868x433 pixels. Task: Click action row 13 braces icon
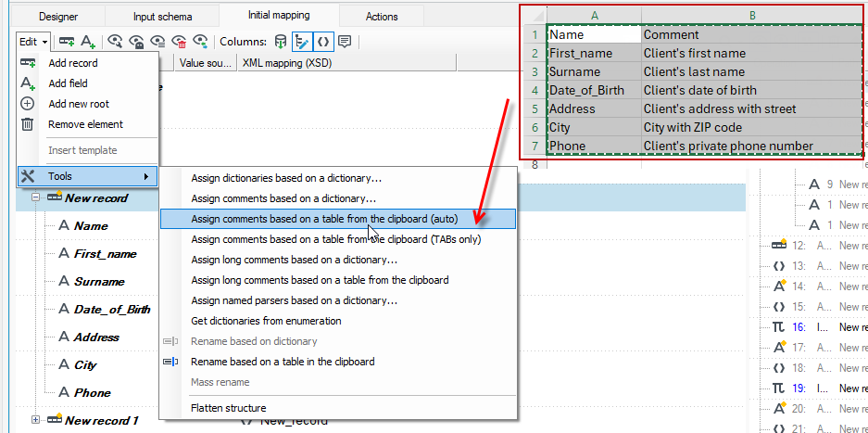tap(779, 265)
